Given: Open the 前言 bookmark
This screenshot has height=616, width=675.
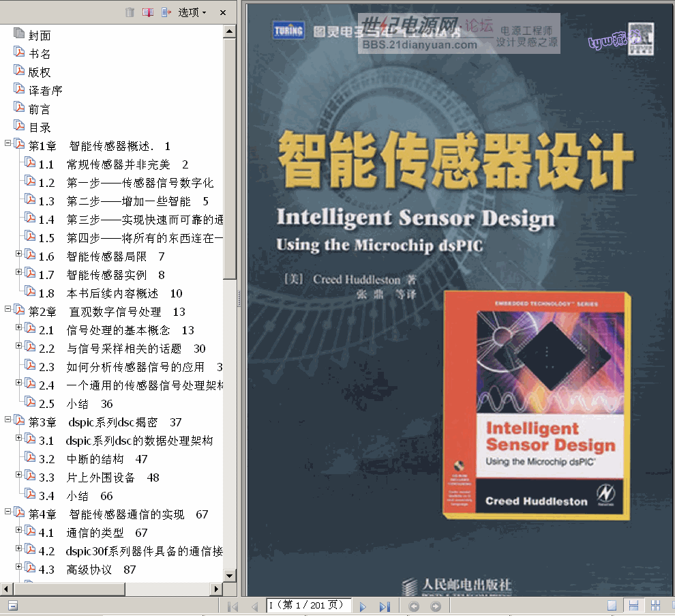Looking at the screenshot, I should point(40,109).
